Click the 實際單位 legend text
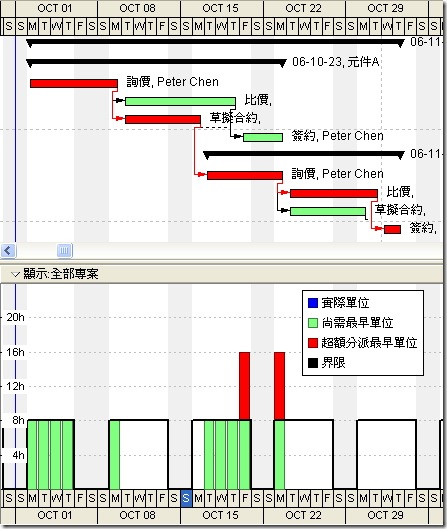The height and width of the screenshot is (529, 447). pyautogui.click(x=345, y=303)
